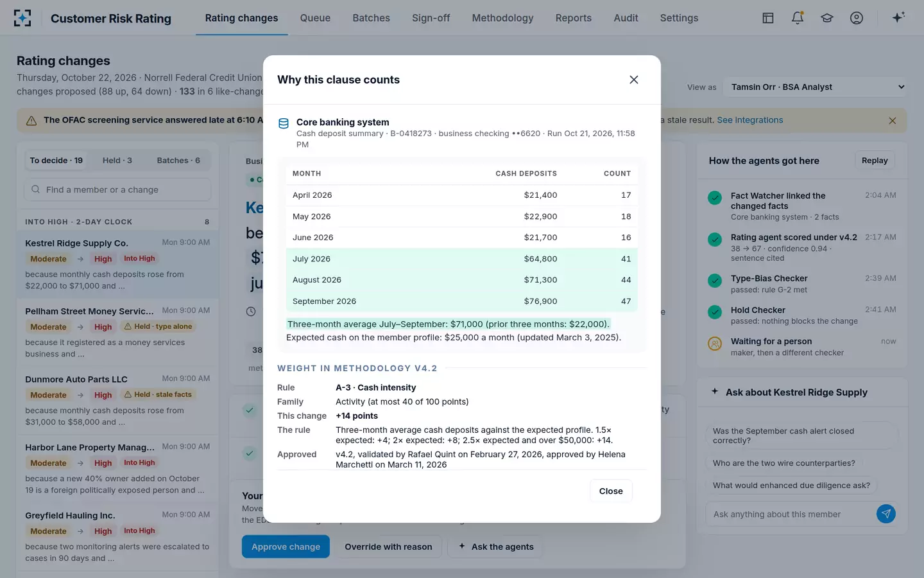Screen dimensions: 924x578
Task: Select What would enhanced due diligence ask
Action: [792, 486]
